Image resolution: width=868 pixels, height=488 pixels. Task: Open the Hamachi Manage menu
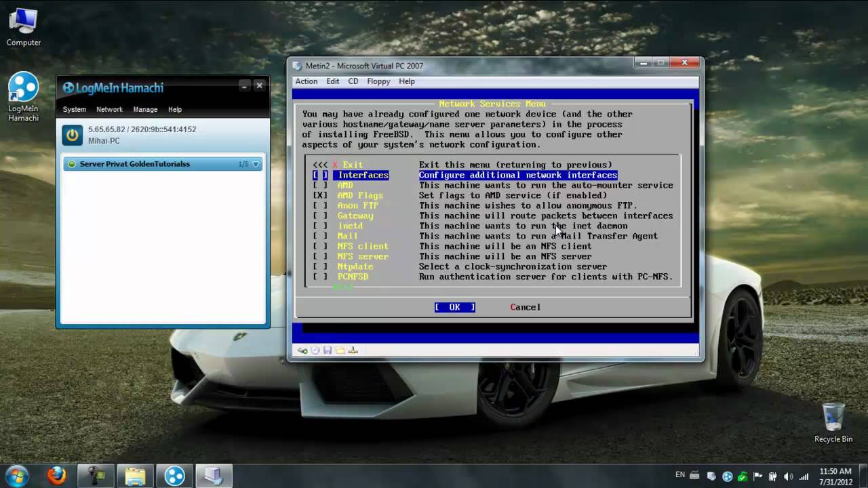[145, 109]
